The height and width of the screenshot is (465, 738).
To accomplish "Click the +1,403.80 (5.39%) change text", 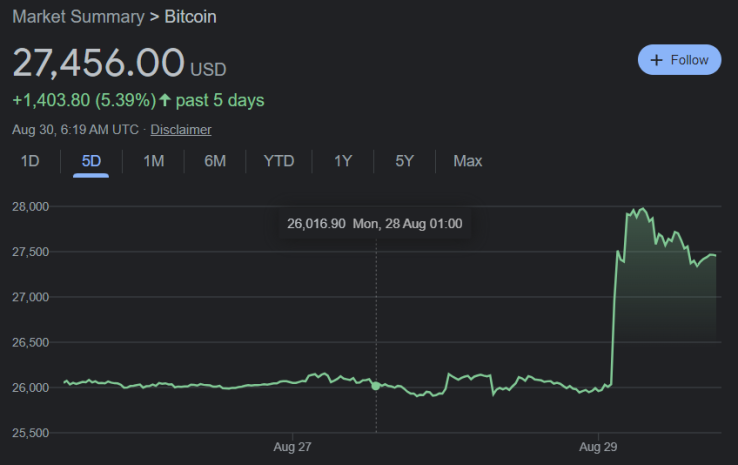I will tap(84, 100).
